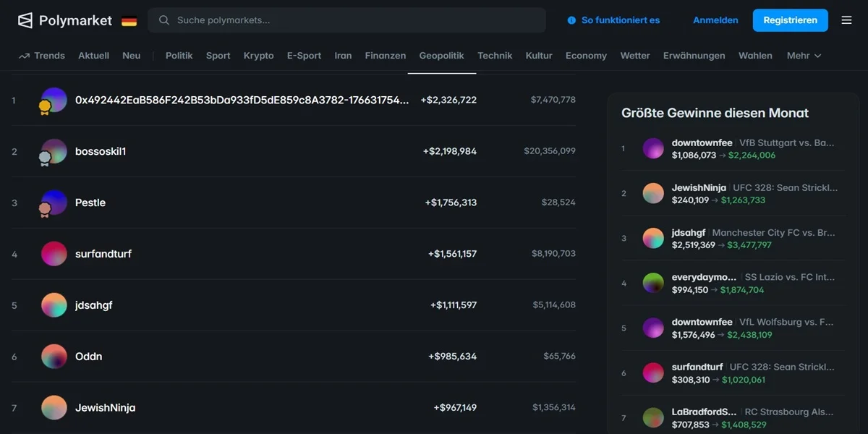The height and width of the screenshot is (434, 868).
Task: Click the Anmelden link
Action: pyautogui.click(x=715, y=20)
